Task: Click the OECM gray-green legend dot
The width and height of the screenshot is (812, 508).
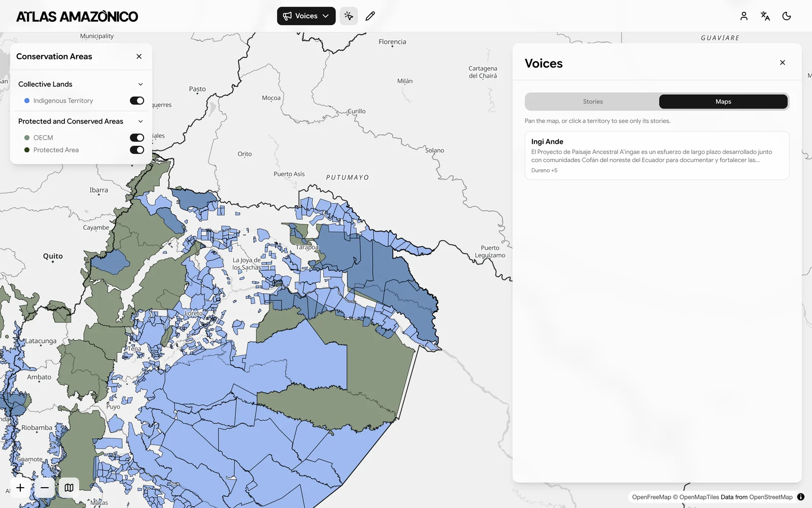Action: (27, 138)
